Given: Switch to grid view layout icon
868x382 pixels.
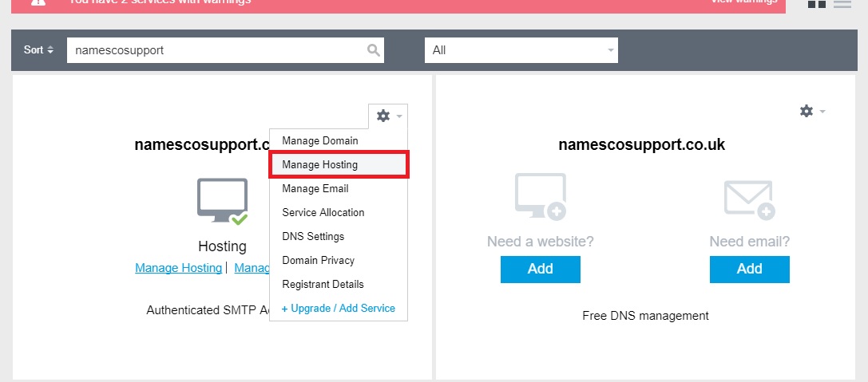Looking at the screenshot, I should coord(817,4).
